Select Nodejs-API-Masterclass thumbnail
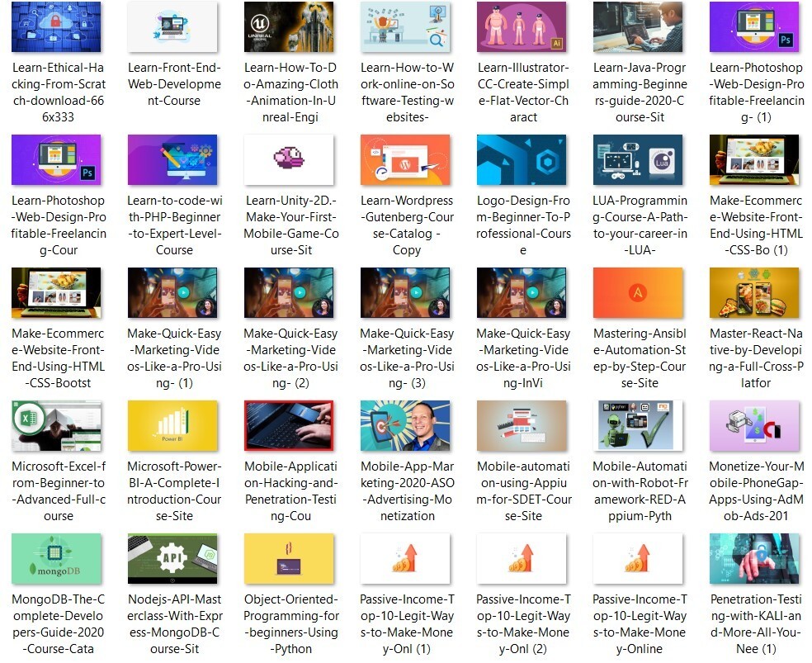812x663 pixels. tap(172, 558)
